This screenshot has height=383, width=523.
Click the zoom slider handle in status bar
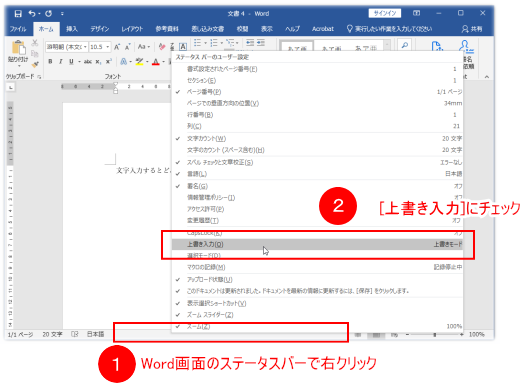point(435,334)
